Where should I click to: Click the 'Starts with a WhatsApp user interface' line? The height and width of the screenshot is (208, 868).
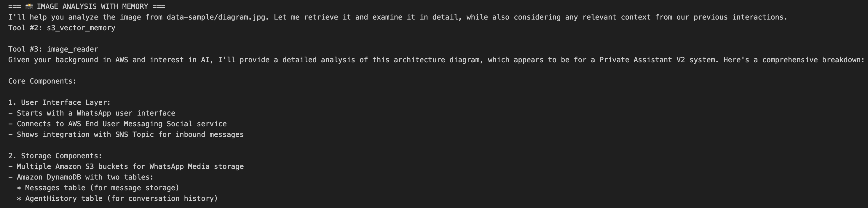(x=96, y=113)
